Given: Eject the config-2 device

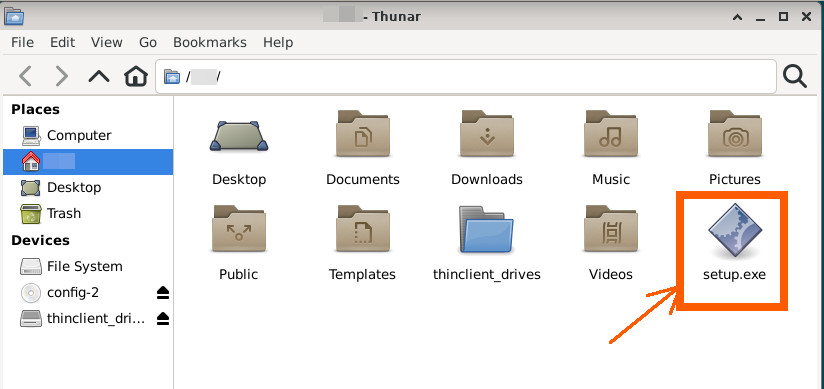Looking at the screenshot, I should [163, 293].
